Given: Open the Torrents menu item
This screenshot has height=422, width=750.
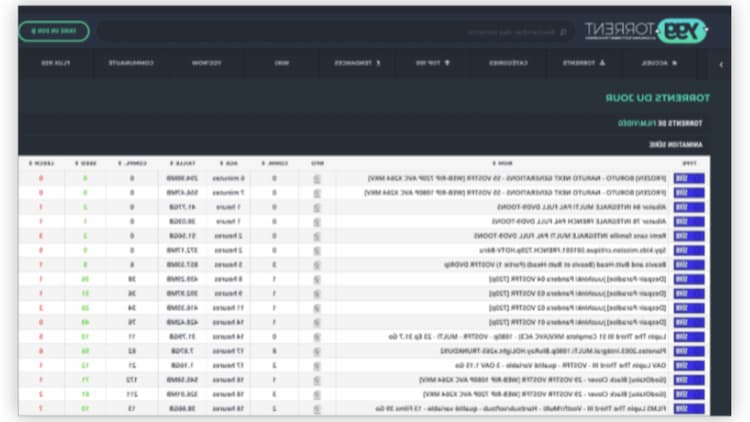Looking at the screenshot, I should (x=584, y=63).
